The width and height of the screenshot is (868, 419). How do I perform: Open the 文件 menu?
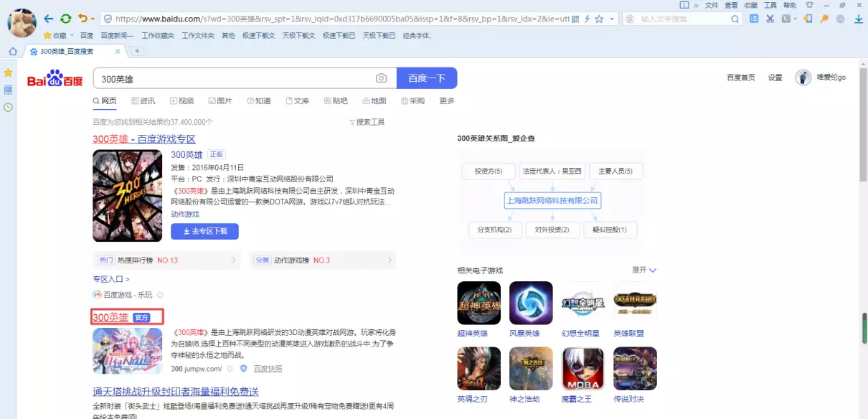[x=712, y=5]
